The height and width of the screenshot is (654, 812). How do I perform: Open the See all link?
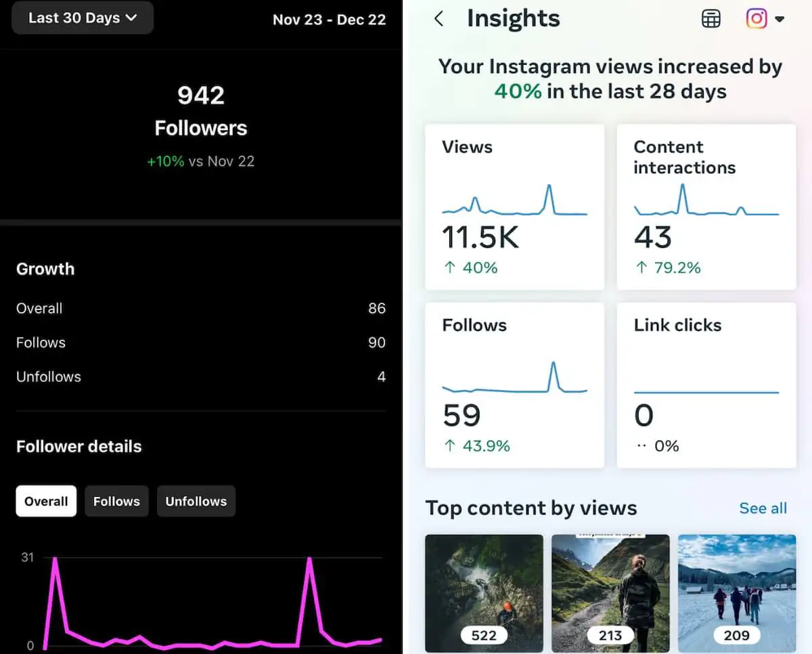tap(763, 508)
